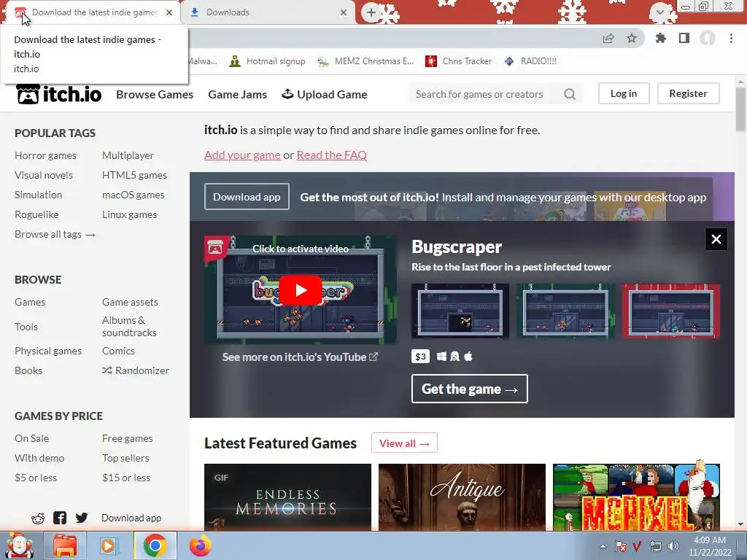This screenshot has width=747, height=560.
Task: Open itch.io Facebook icon in sidebar
Action: point(60,518)
